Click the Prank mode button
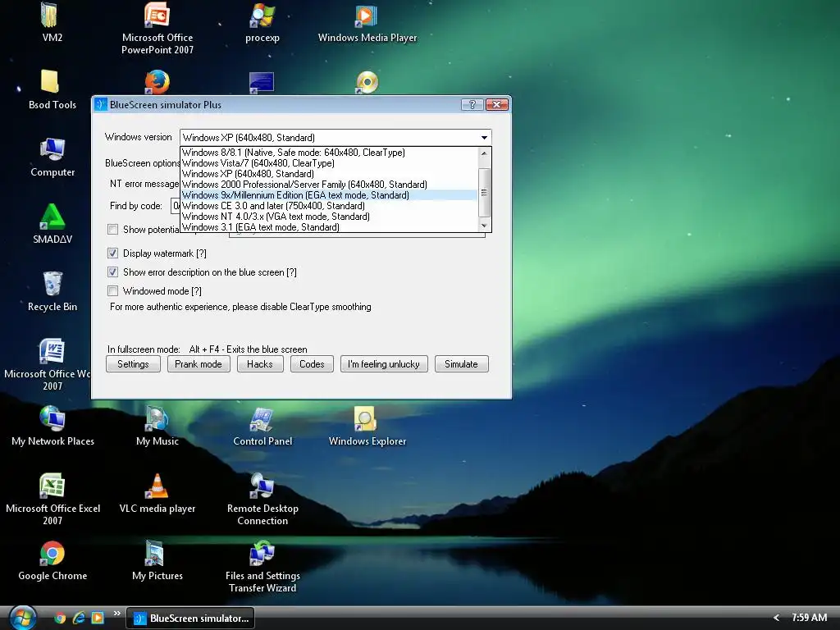 pyautogui.click(x=199, y=364)
